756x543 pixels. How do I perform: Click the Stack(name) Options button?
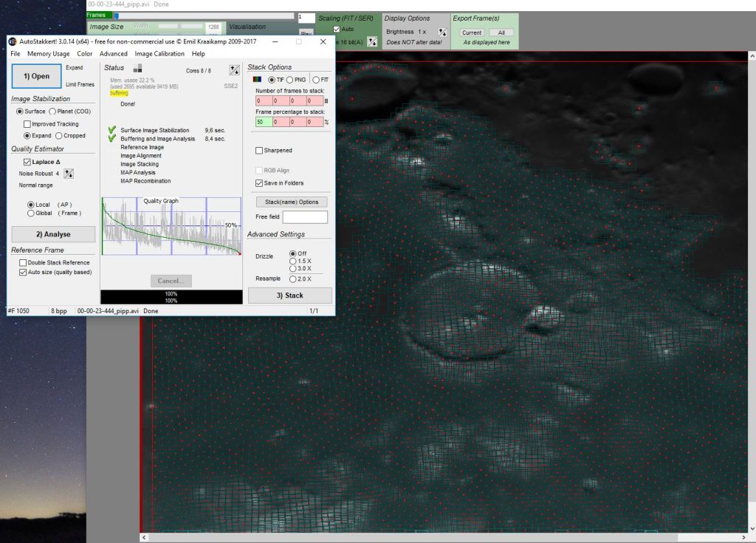point(291,202)
